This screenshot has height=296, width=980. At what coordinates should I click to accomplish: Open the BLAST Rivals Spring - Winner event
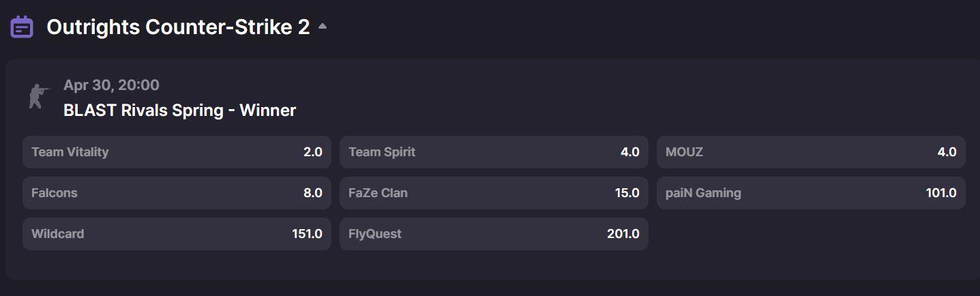(179, 110)
